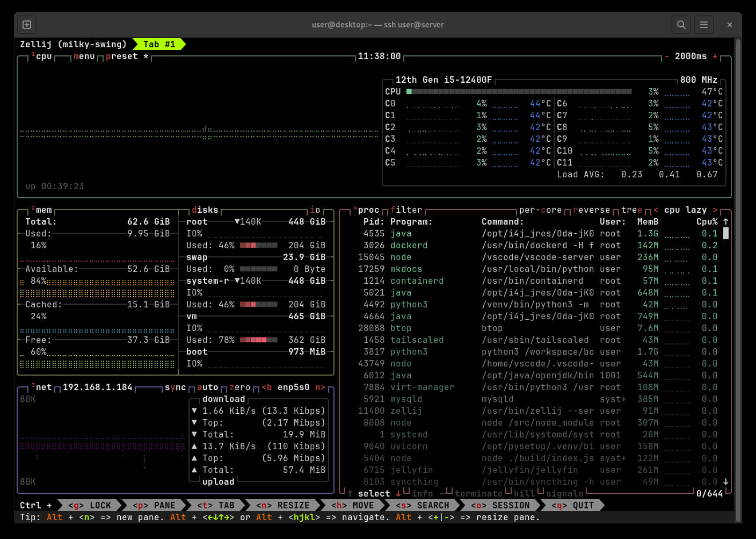Activate Zellij LOCK mode

coord(89,506)
